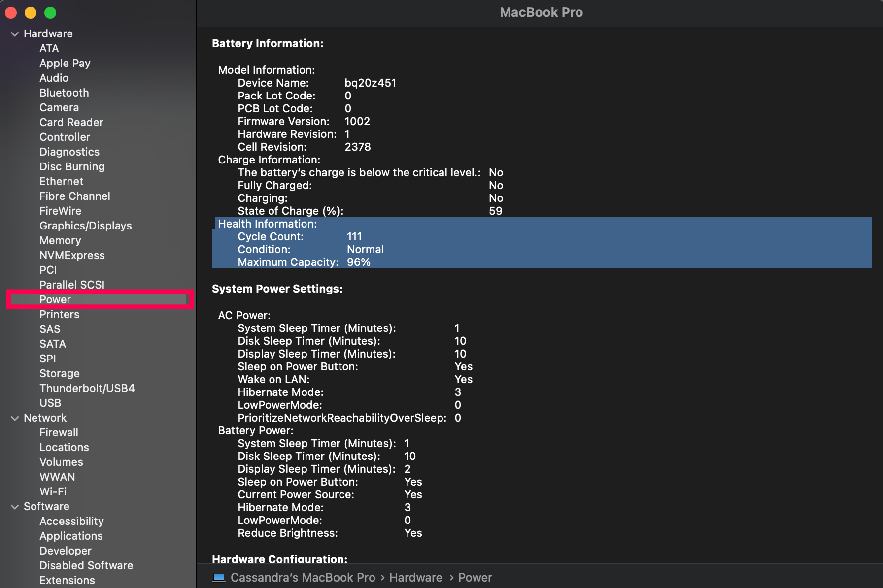
Task: Click the MacBook icon in path bar
Action: click(219, 577)
